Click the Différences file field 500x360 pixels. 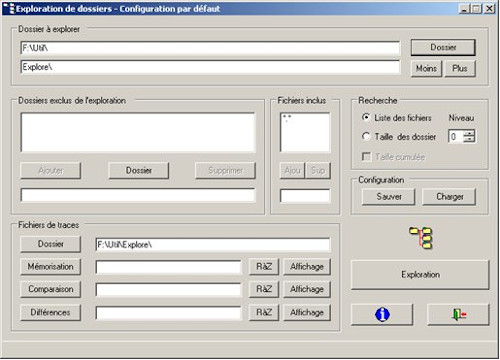[168, 313]
